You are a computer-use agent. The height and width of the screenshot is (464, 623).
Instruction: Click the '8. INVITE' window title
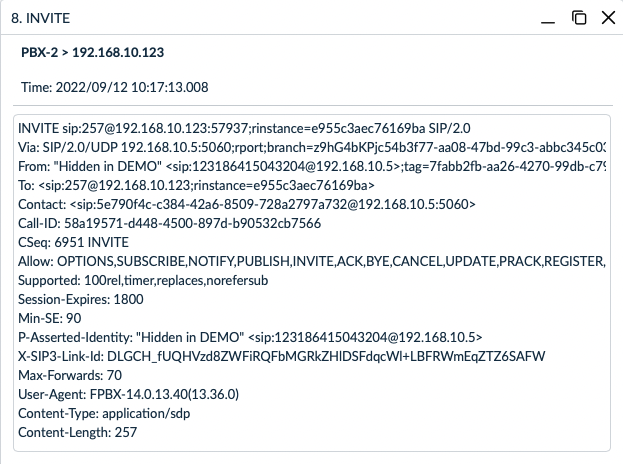[41, 18]
